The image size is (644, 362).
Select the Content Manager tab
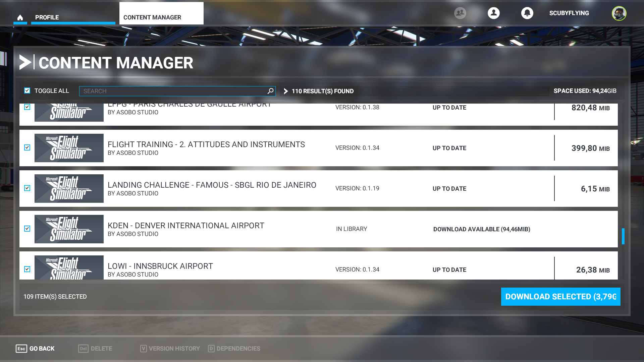pyautogui.click(x=161, y=13)
